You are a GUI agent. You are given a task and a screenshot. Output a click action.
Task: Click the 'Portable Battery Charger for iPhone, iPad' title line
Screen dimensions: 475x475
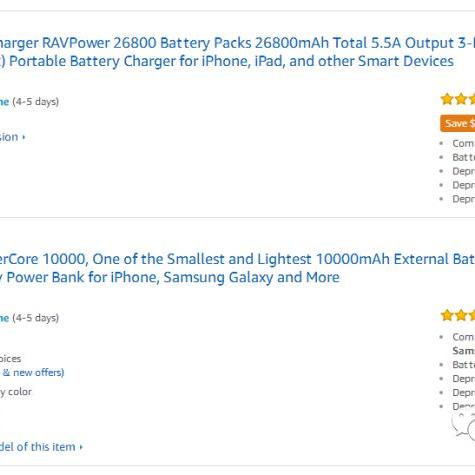tap(227, 61)
